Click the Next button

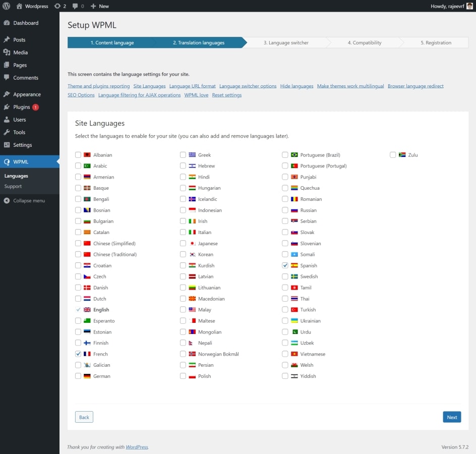(452, 417)
